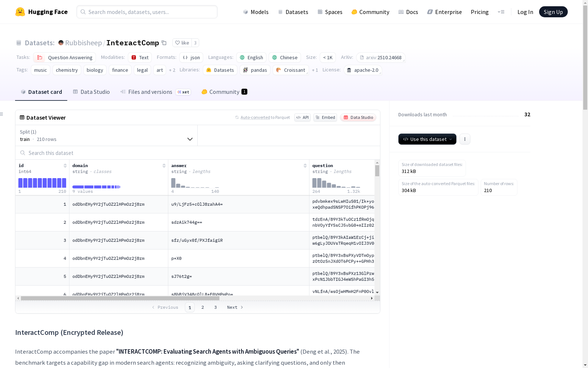Click the id column histogram range
This screenshot has width=588, height=368.
42,183
